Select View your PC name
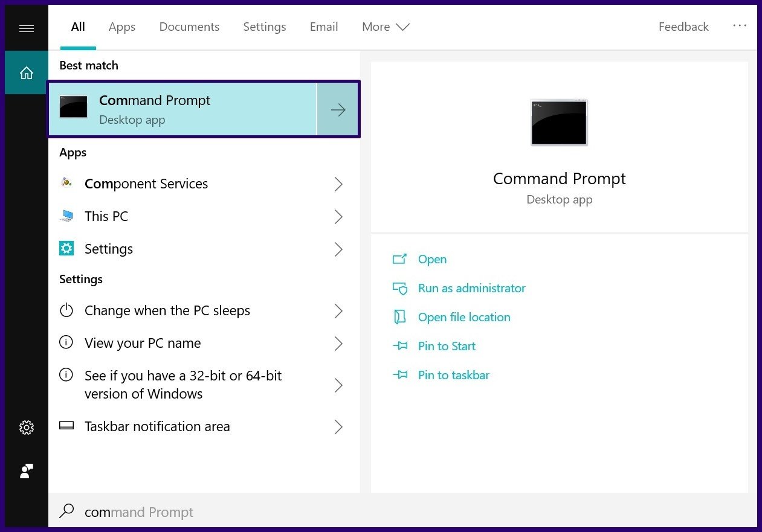Viewport: 762px width, 532px height. [204, 344]
